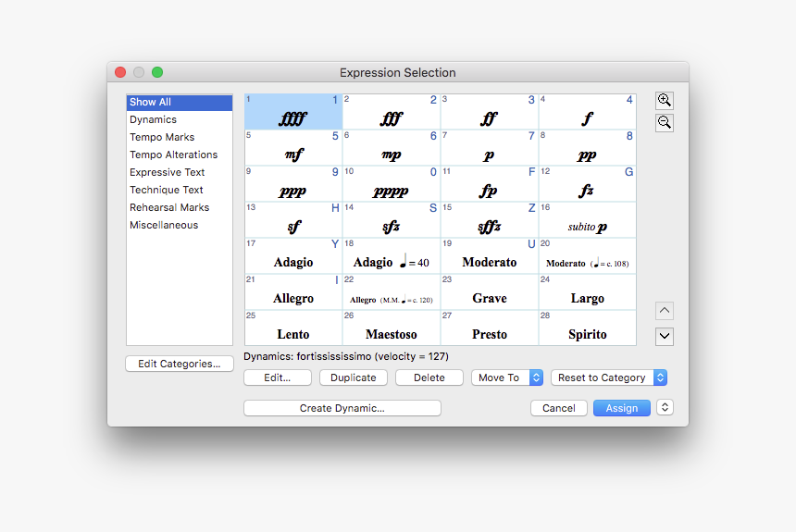The image size is (796, 532).
Task: Cancel the Expression Selection dialog
Action: (x=559, y=408)
